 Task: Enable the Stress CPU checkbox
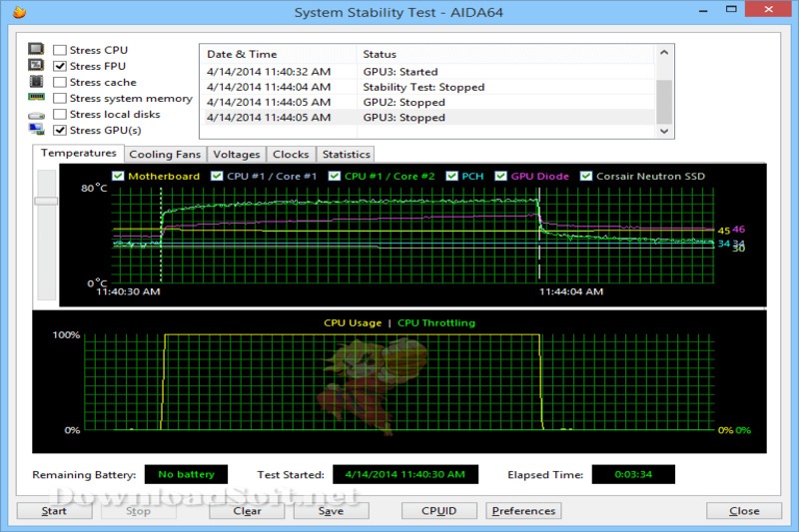pyautogui.click(x=60, y=50)
